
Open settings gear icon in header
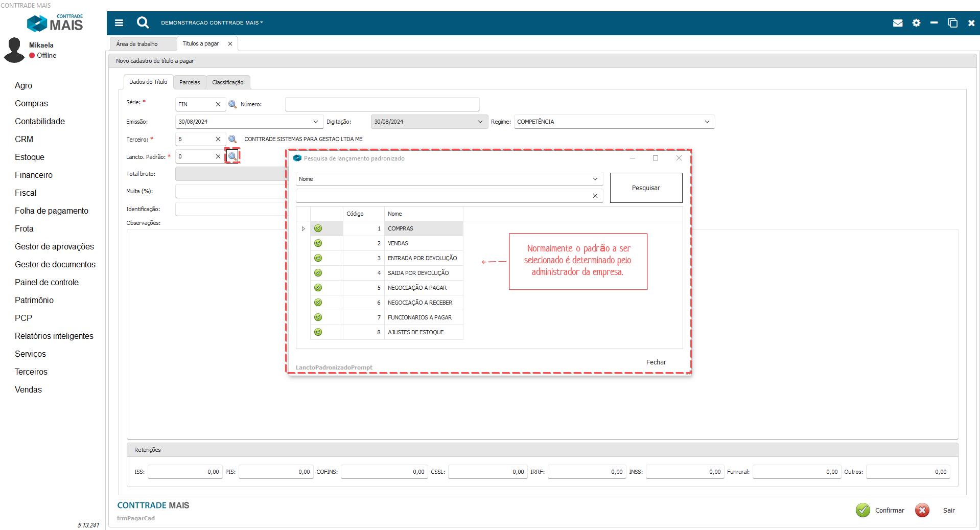pyautogui.click(x=916, y=23)
